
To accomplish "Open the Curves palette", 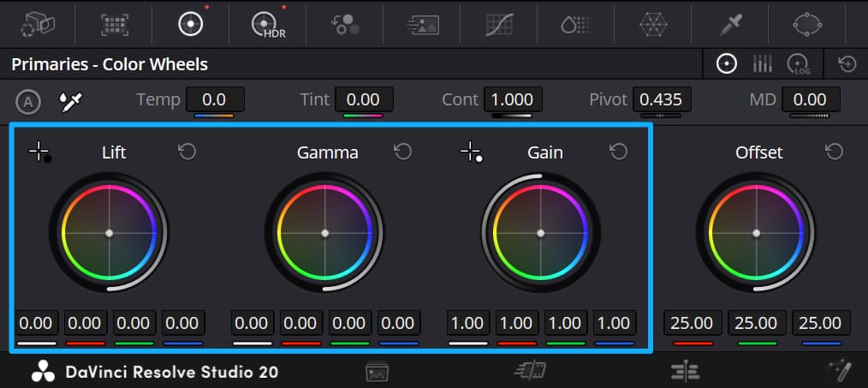I will (x=499, y=25).
